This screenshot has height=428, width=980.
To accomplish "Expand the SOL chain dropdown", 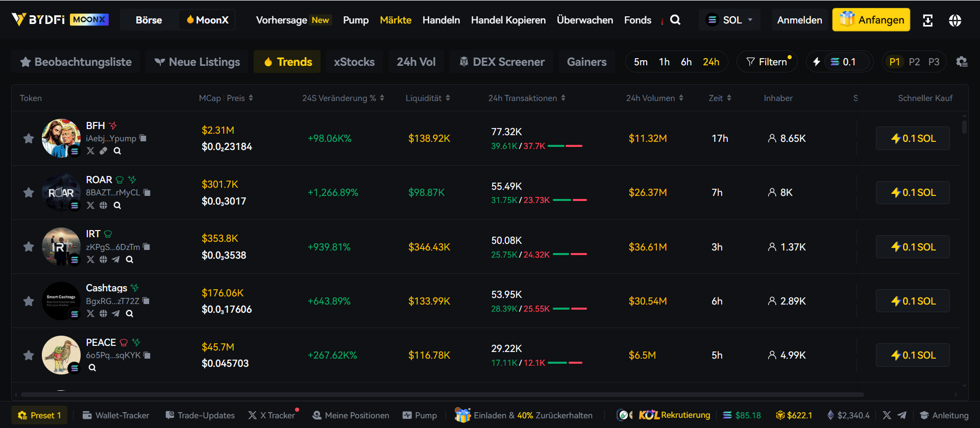I will pyautogui.click(x=729, y=20).
